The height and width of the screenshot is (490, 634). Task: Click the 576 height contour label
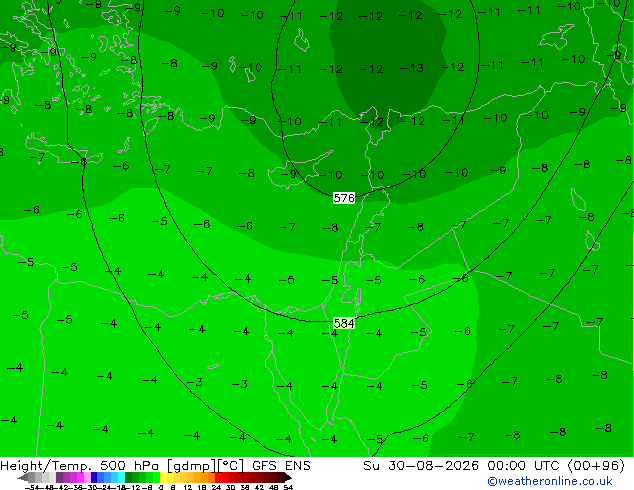point(344,198)
